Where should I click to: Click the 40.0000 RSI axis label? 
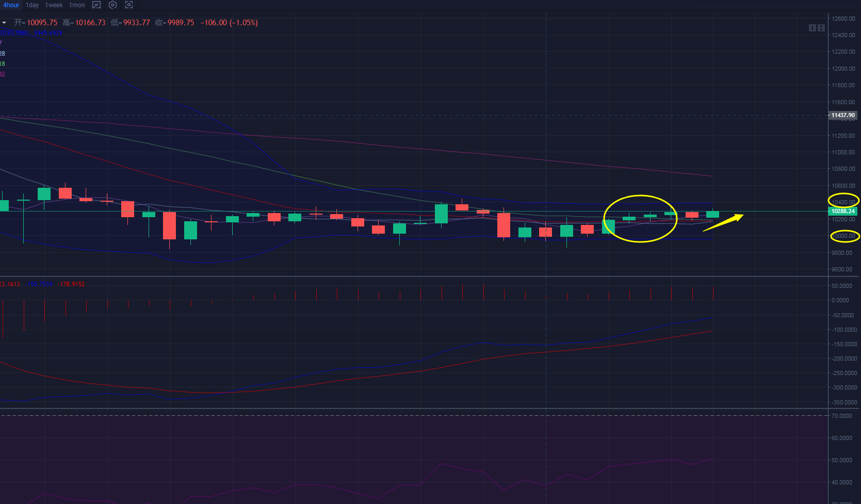841,482
